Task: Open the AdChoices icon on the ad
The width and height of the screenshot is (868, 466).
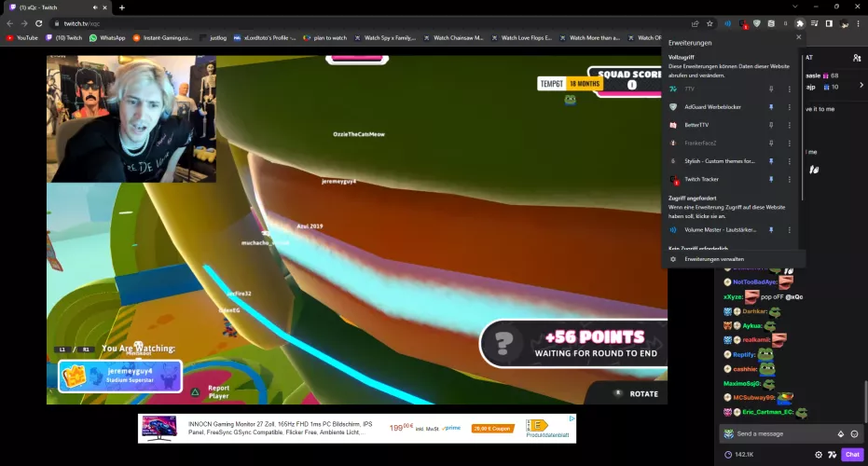Action: (x=572, y=418)
